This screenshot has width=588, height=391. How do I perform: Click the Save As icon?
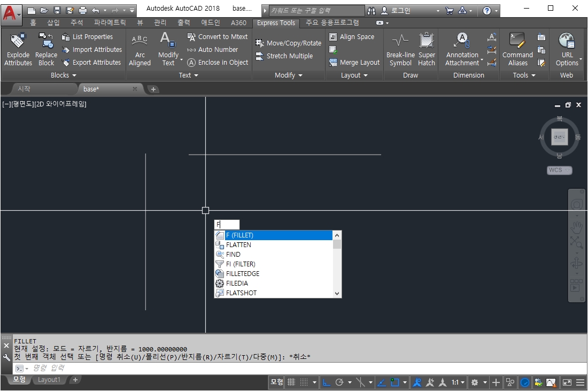pos(69,11)
